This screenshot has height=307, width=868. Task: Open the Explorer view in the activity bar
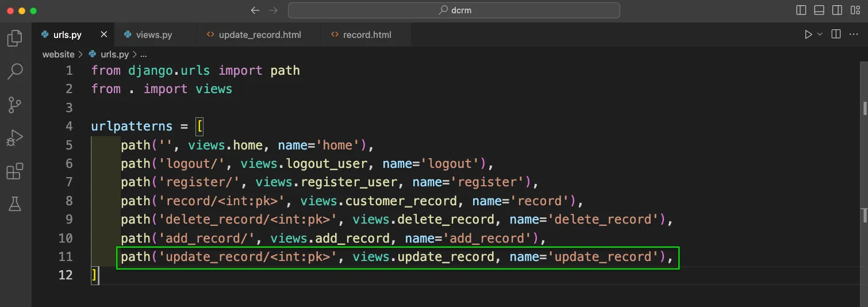tap(14, 39)
